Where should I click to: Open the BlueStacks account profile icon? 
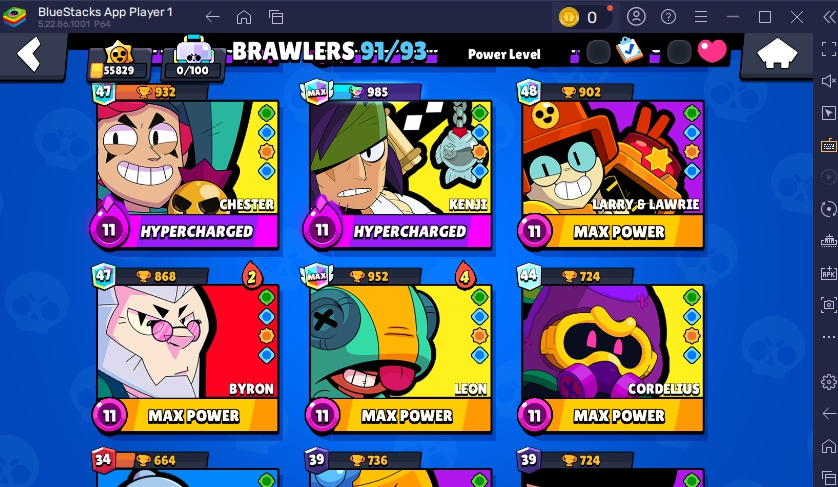tap(636, 17)
